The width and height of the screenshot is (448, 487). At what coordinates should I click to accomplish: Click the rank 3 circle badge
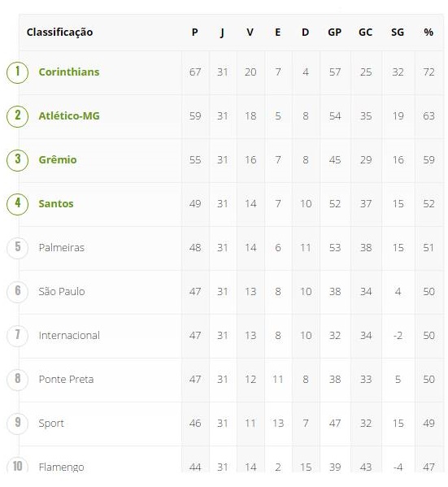[17, 160]
